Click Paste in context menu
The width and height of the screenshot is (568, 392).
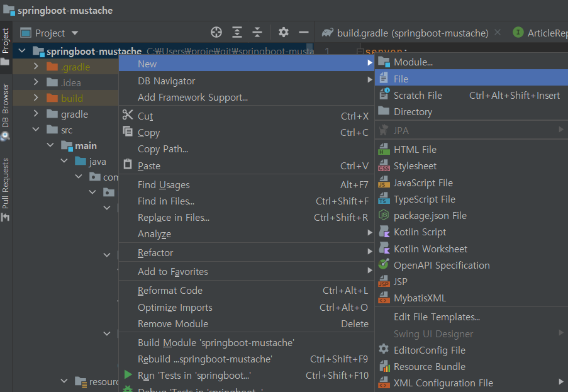247,165
